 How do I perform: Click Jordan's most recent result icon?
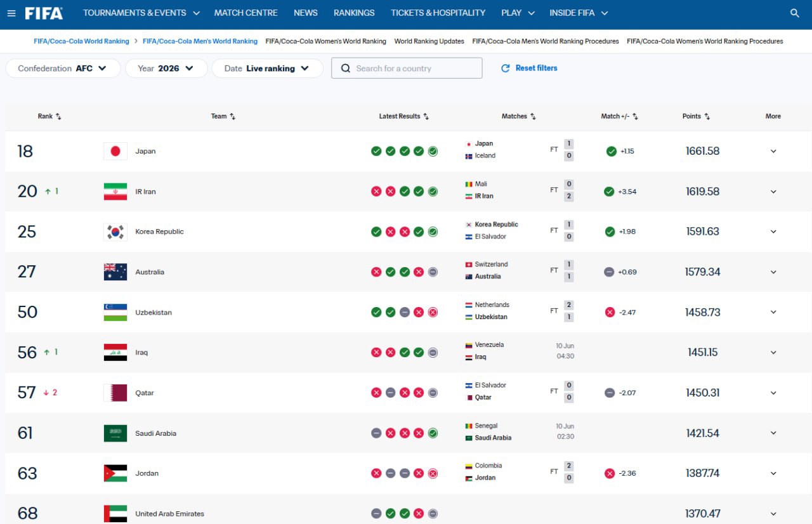[x=433, y=473]
